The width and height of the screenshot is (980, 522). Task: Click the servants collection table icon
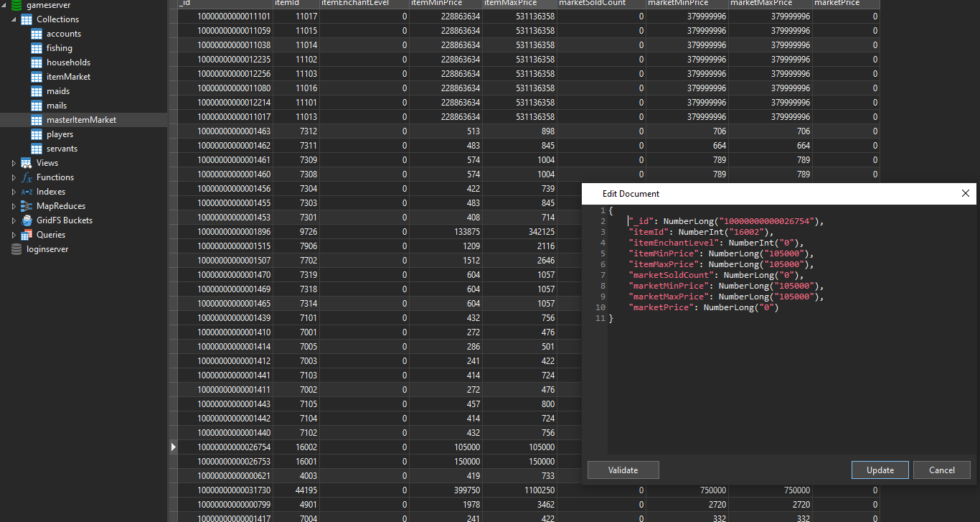37,149
